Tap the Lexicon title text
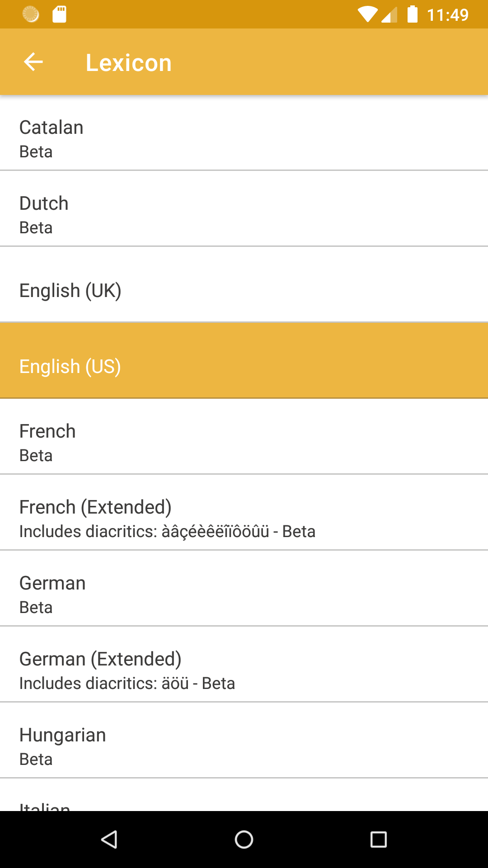This screenshot has height=868, width=488. click(x=129, y=62)
